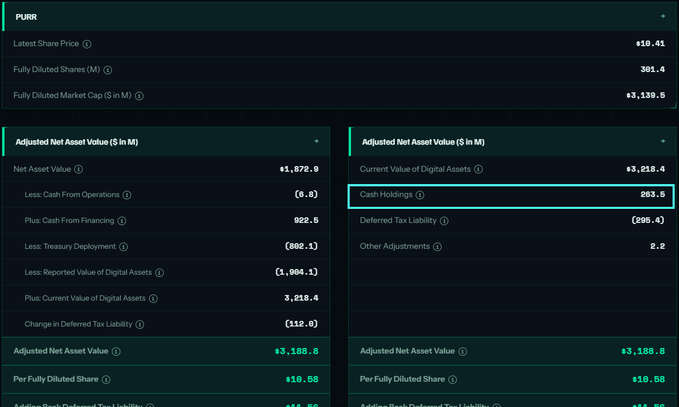
Task: Select the $10.41 share price value
Action: pos(650,43)
